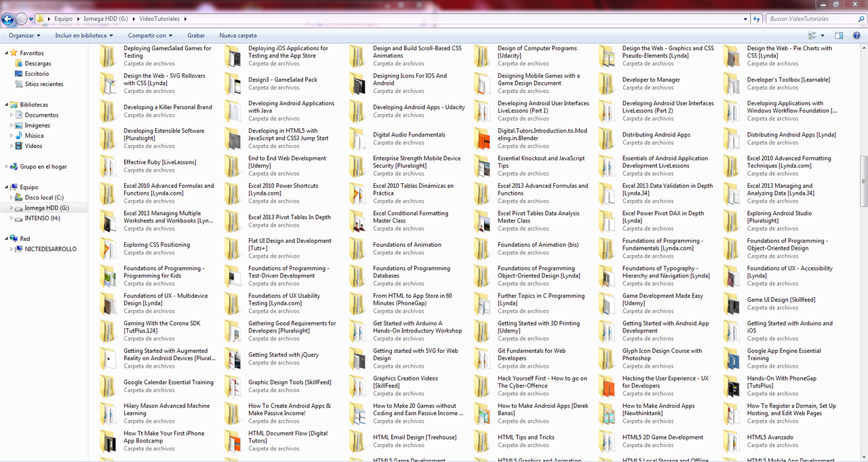Select folder name 'Gaming With the Corona SDK [TutPlus.124]'
This screenshot has height=462, width=868.
[x=162, y=327]
